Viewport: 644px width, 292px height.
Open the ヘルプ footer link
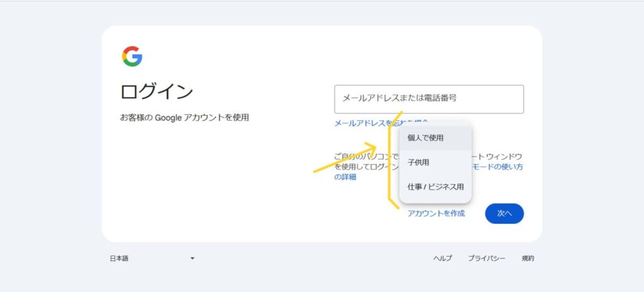tap(443, 259)
